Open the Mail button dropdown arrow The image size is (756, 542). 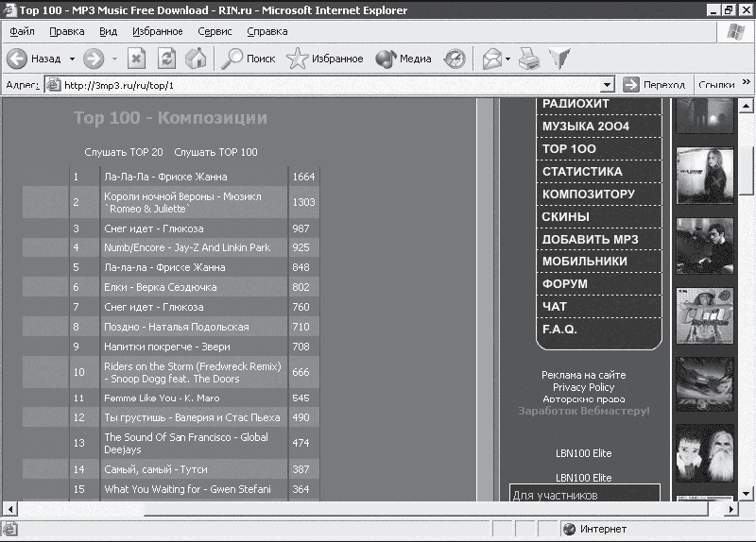[507, 59]
